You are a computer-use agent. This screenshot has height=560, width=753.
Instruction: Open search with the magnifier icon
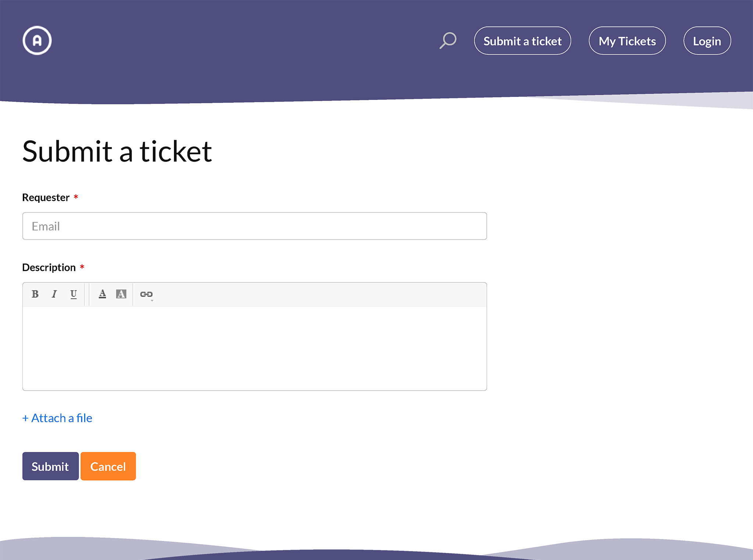(x=448, y=40)
